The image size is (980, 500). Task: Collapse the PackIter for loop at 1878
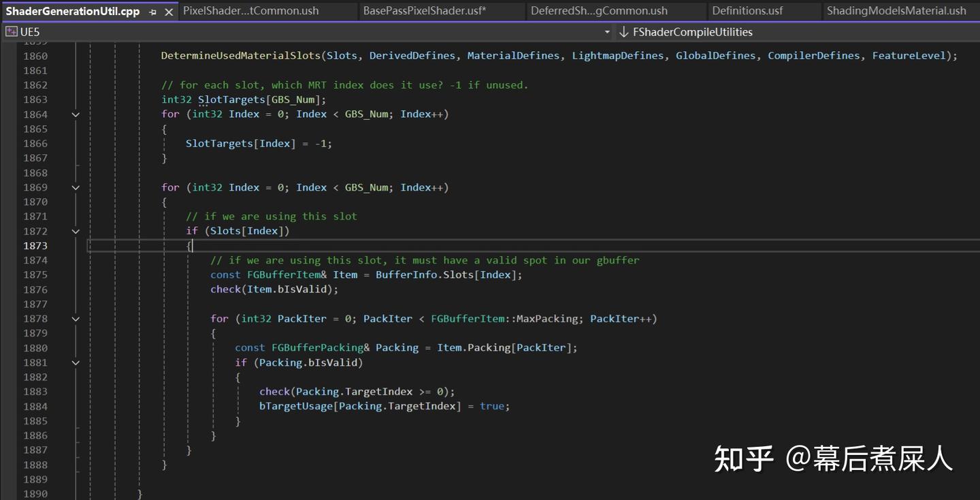click(76, 318)
